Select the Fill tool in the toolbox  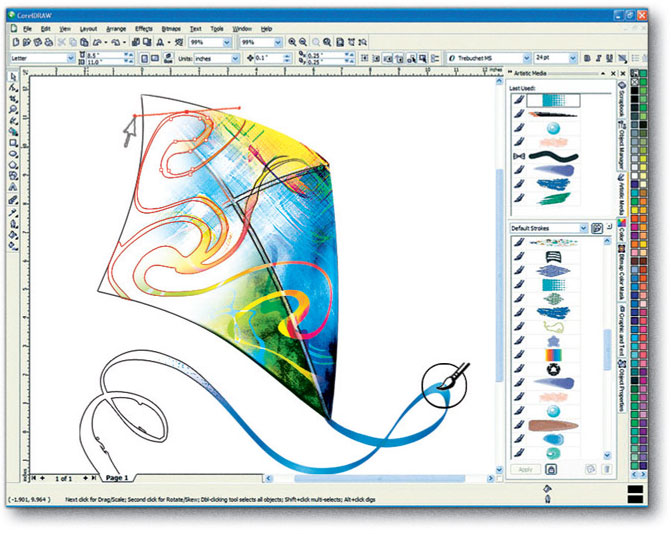13,235
